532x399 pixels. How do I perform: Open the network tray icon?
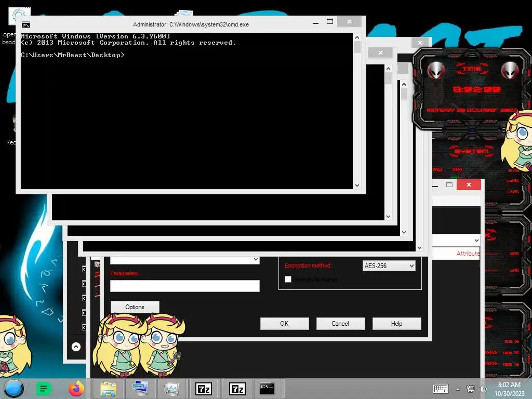coord(471,389)
